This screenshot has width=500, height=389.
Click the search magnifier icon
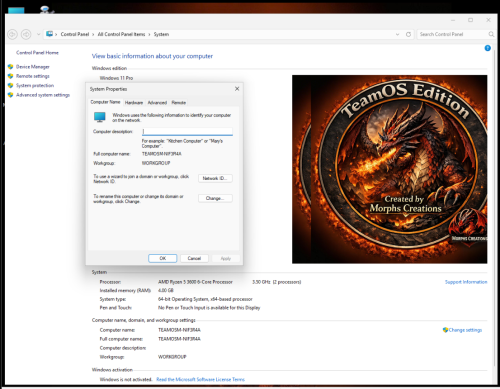[491, 34]
